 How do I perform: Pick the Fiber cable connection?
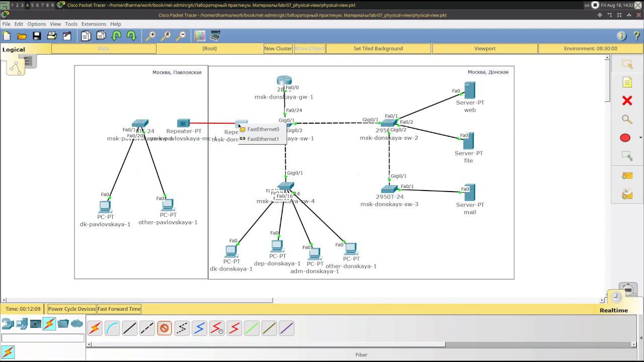click(165, 328)
